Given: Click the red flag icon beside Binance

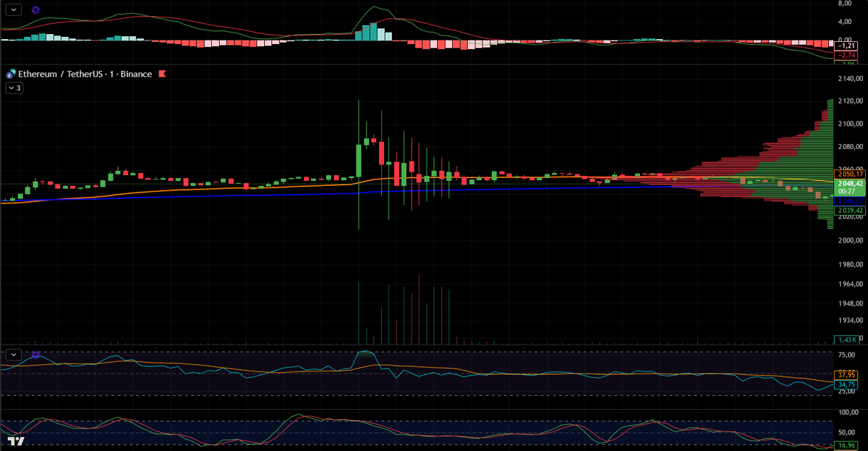Looking at the screenshot, I should click(x=162, y=74).
